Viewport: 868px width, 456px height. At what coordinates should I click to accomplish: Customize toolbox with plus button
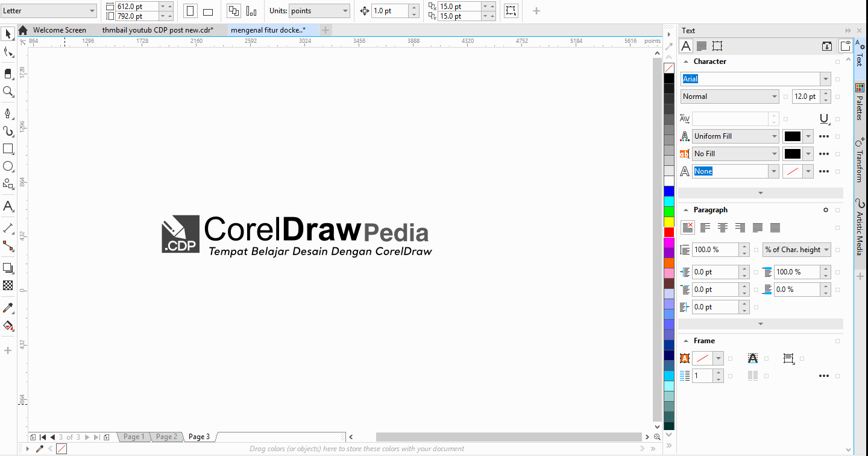(8, 350)
